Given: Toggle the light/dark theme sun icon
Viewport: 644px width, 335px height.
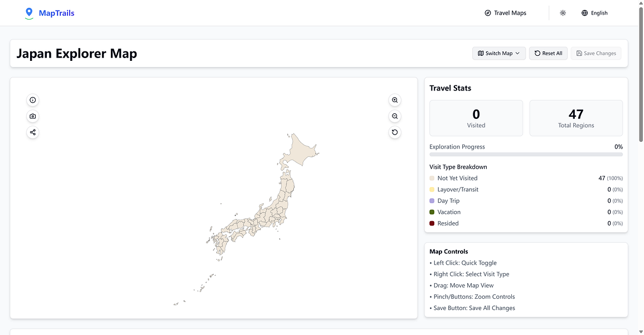Looking at the screenshot, I should 563,13.
